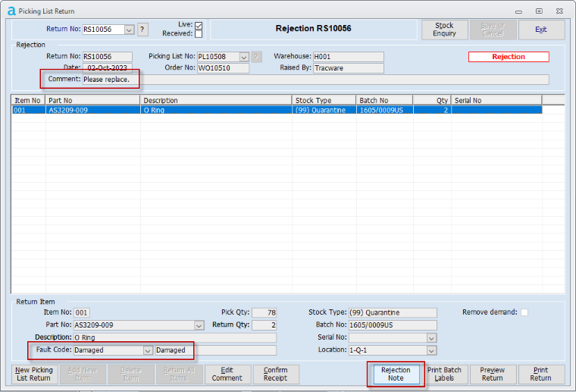This screenshot has width=576, height=392.
Task: Expand the Picking List No dropdown
Action: point(243,57)
